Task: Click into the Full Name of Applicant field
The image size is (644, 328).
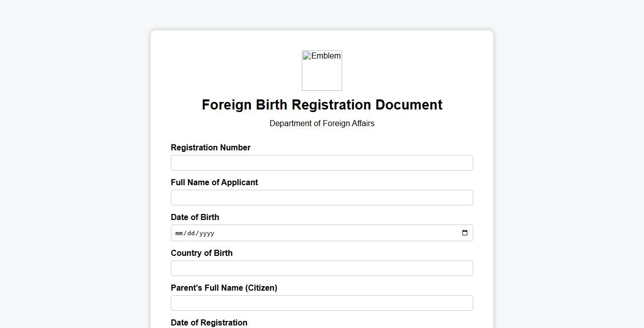Action: coord(321,198)
